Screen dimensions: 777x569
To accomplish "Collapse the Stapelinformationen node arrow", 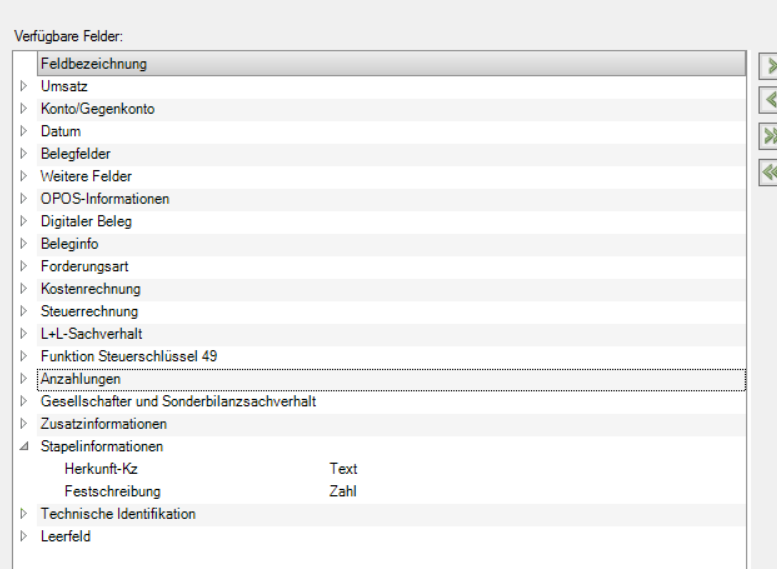I will click(x=24, y=447).
